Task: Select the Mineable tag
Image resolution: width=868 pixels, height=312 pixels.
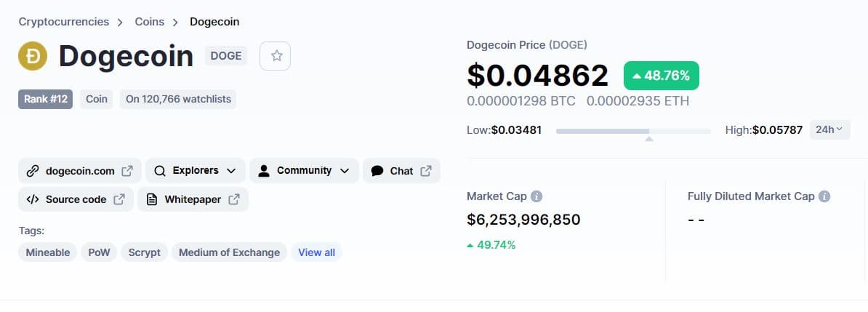Action: 48,252
